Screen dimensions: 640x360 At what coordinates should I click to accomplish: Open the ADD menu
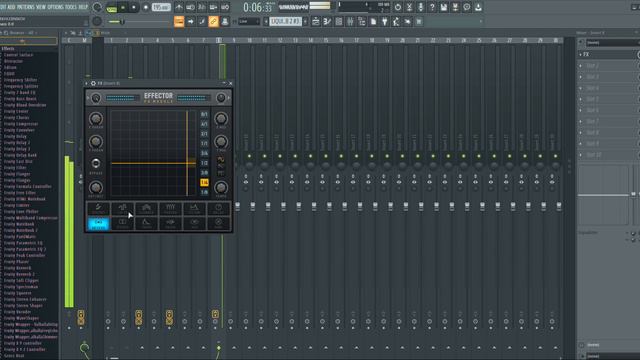11,7
